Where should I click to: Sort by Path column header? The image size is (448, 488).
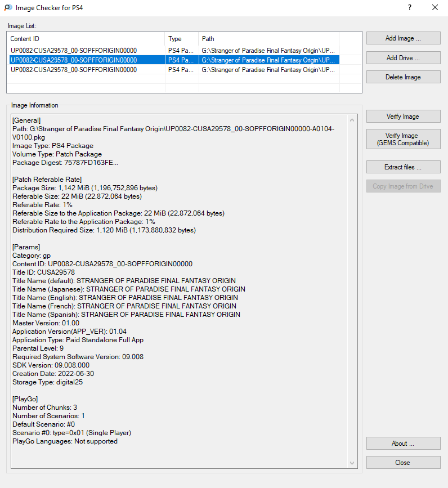coord(269,39)
